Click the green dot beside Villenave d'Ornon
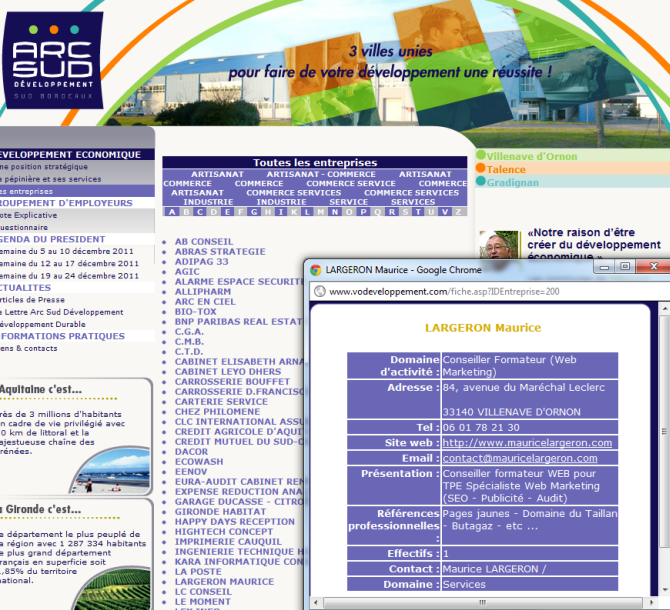 481,155
